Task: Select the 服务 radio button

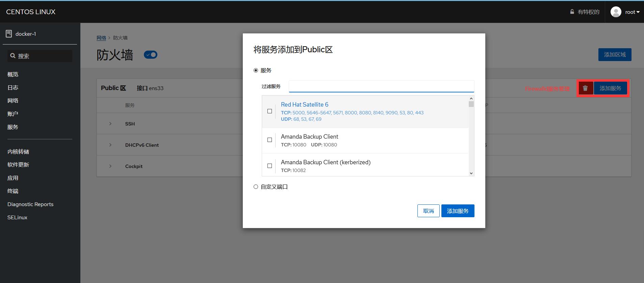Action: (x=256, y=70)
